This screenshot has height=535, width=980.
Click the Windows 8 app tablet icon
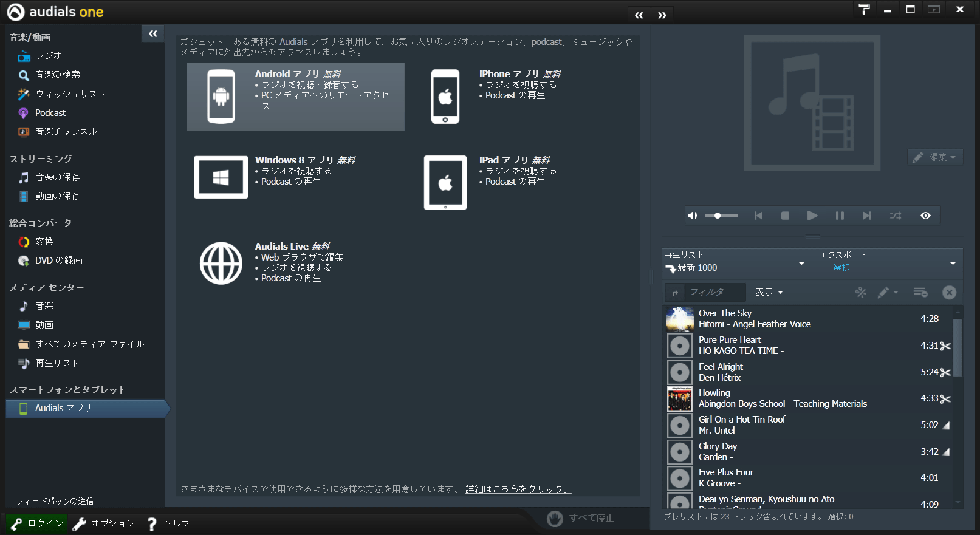pos(221,177)
